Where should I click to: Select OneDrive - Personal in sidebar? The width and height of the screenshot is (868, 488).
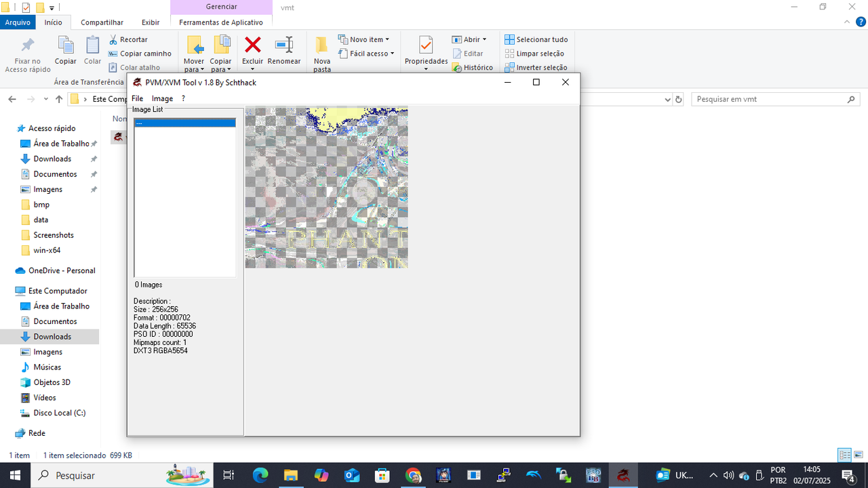(x=62, y=270)
